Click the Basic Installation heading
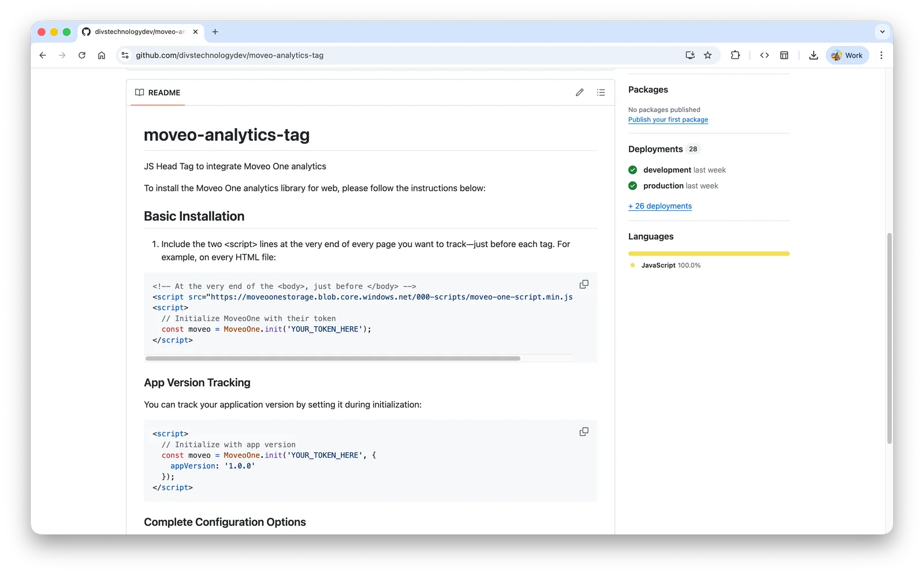 (194, 216)
